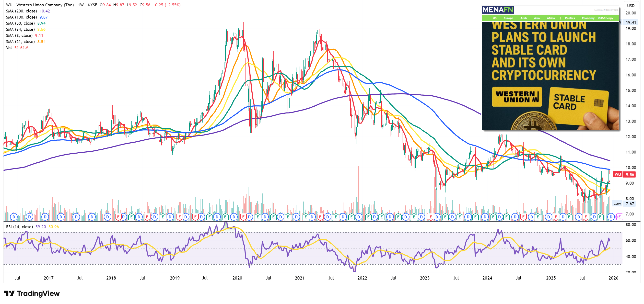The image size is (644, 304).
Task: Click the leftmost dividend D marker
Action: (x=14, y=217)
